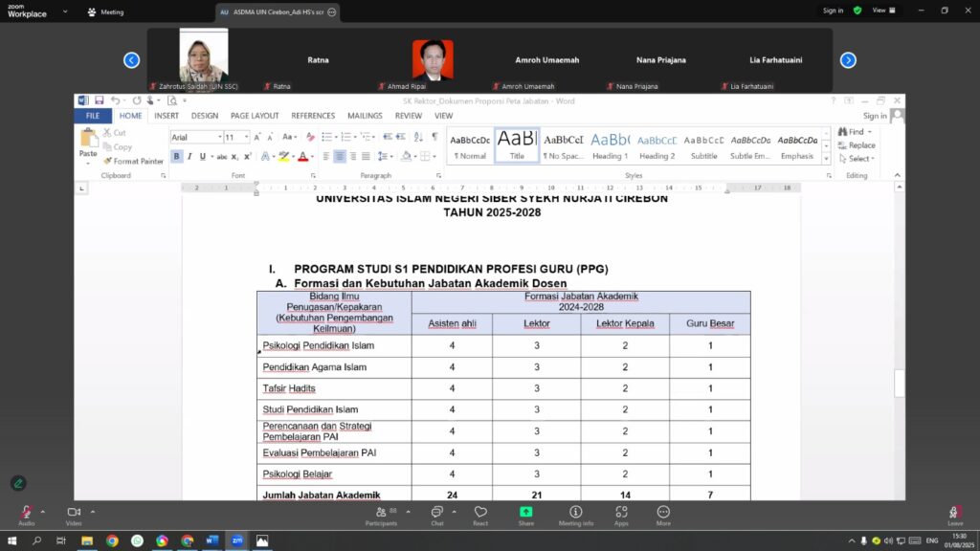Click the red Font Color button
This screenshot has width=980, height=551.
tap(303, 157)
